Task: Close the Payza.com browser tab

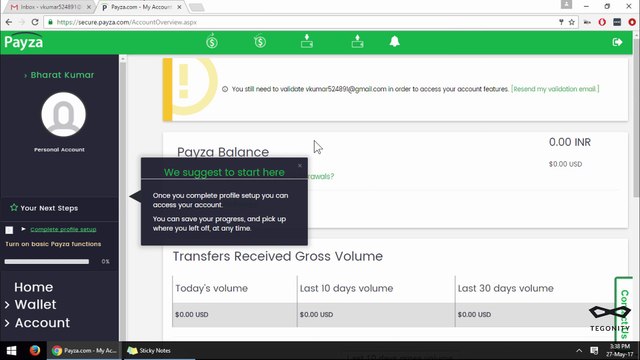Action: (180, 7)
